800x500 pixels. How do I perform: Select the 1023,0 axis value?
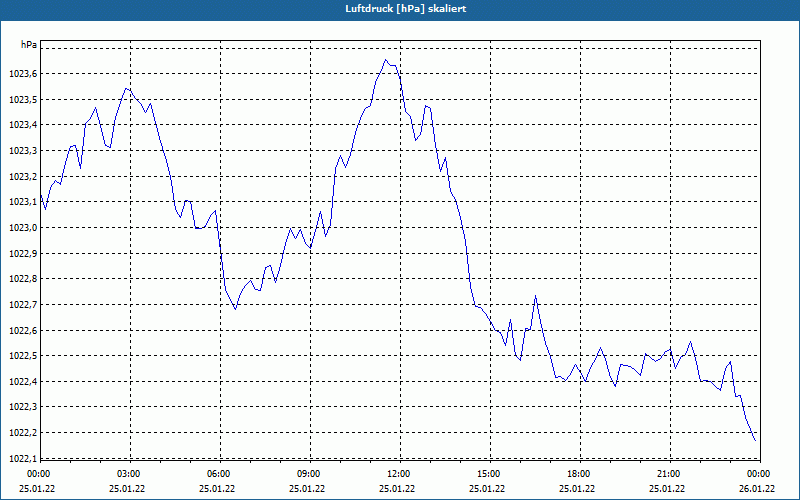23,228
